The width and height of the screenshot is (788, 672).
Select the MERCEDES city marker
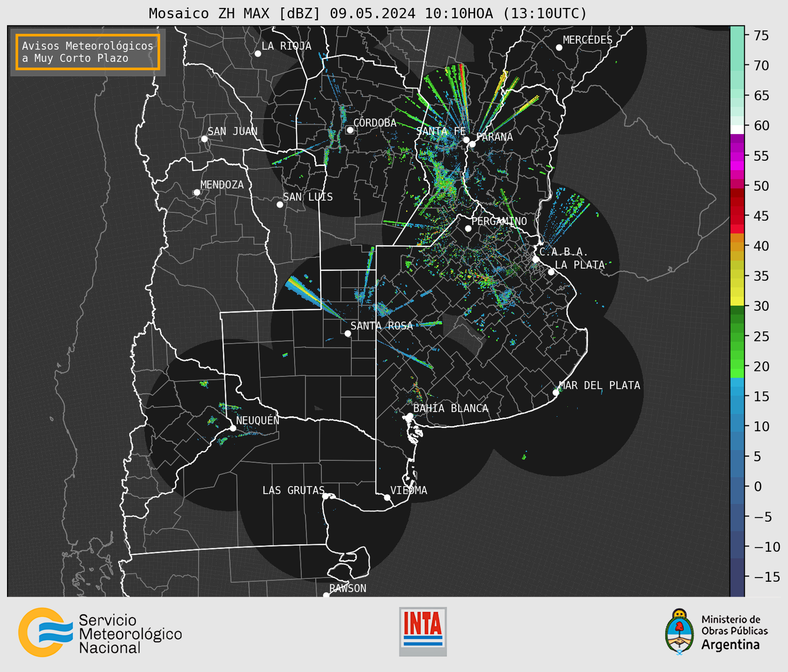[559, 48]
